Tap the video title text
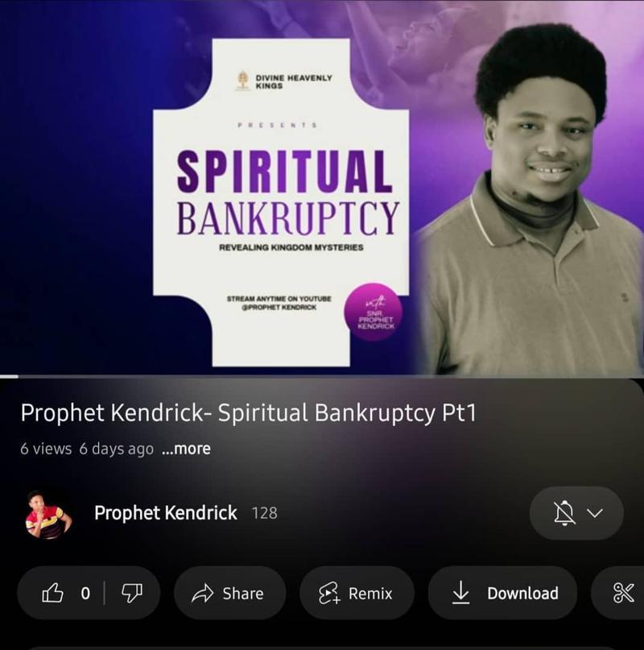The height and width of the screenshot is (650, 644). click(248, 413)
